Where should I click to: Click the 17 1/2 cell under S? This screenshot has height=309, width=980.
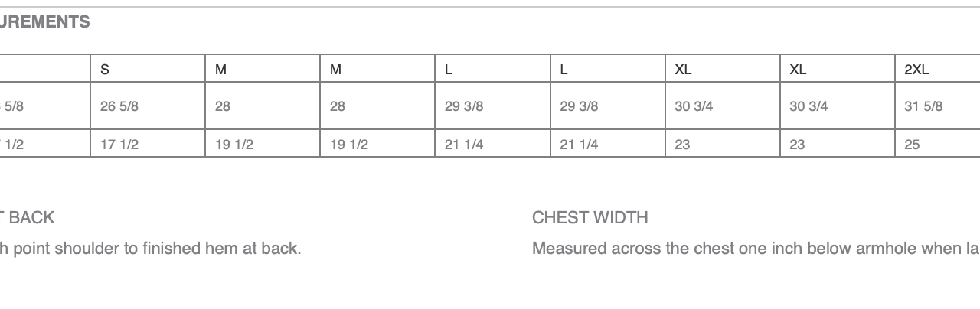click(148, 144)
